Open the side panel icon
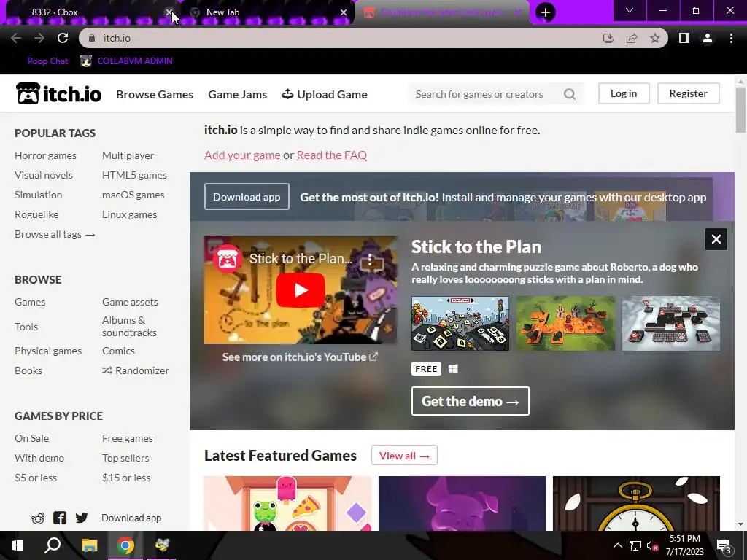This screenshot has height=560, width=747. (684, 38)
